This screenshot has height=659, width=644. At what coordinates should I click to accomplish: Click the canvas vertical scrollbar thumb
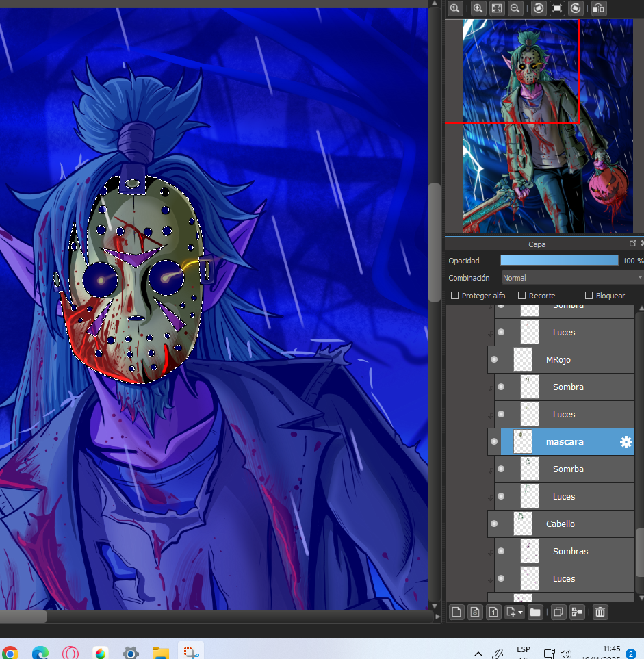click(434, 242)
